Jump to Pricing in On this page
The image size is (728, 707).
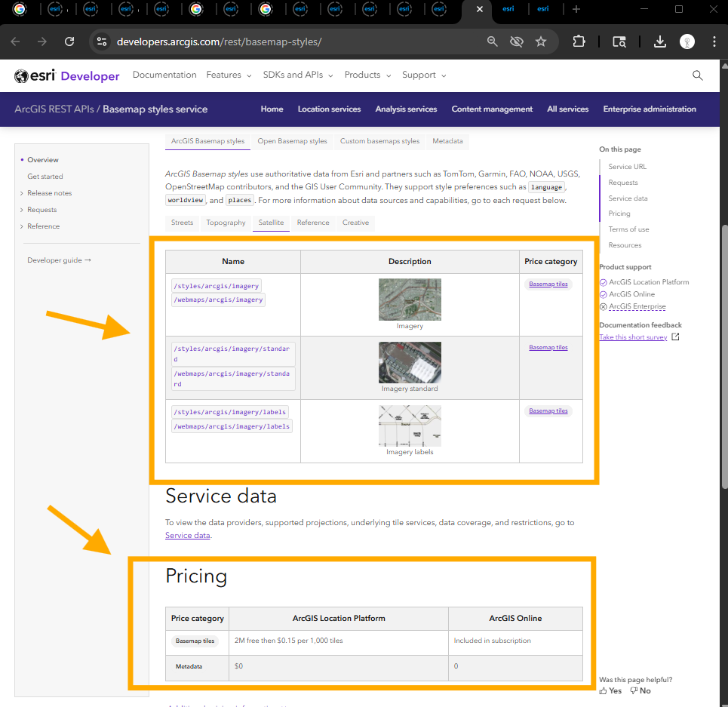[619, 214]
